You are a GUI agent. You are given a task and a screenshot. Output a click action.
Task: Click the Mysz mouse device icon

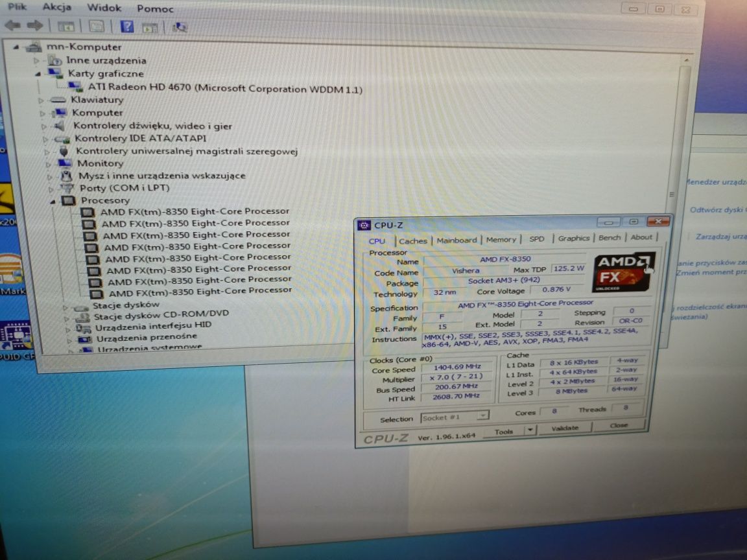point(67,176)
